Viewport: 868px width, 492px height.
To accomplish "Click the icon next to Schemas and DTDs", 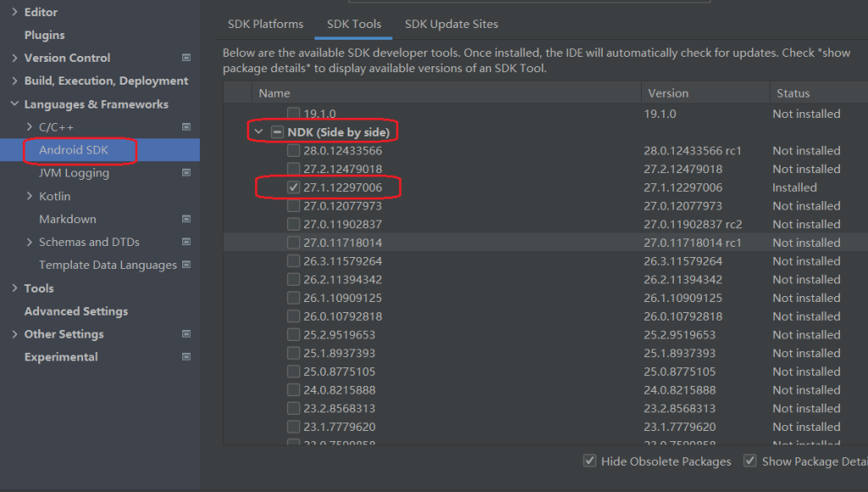I will pyautogui.click(x=186, y=242).
